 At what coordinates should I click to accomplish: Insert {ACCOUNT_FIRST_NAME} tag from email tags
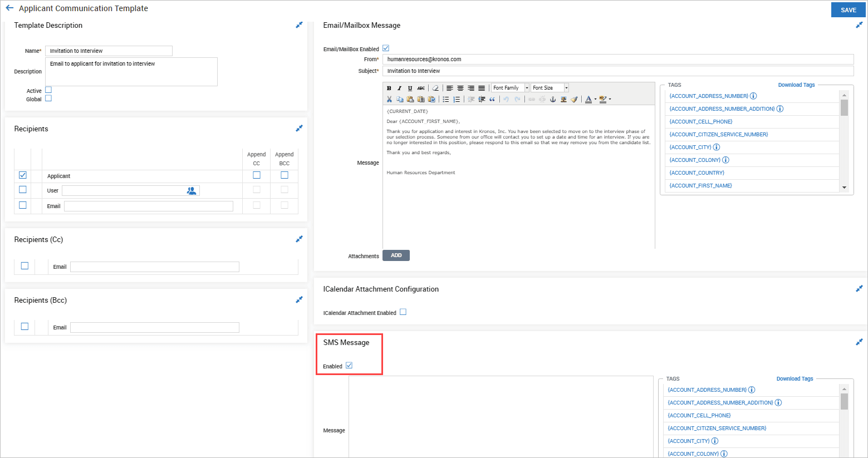click(700, 186)
